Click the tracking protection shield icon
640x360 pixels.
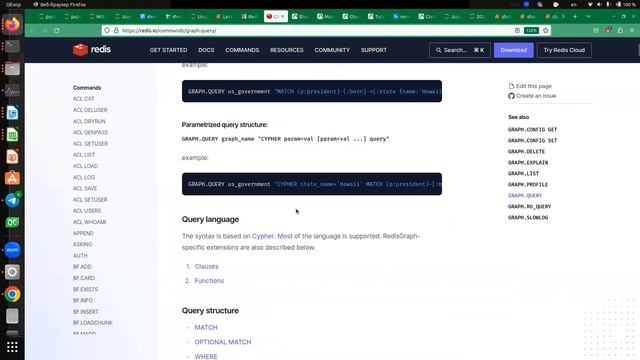click(107, 31)
